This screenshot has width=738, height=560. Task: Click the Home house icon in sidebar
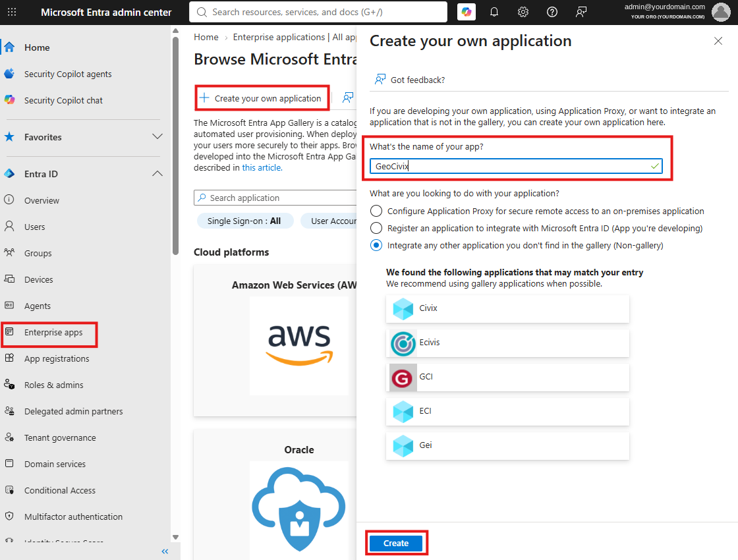click(x=9, y=47)
